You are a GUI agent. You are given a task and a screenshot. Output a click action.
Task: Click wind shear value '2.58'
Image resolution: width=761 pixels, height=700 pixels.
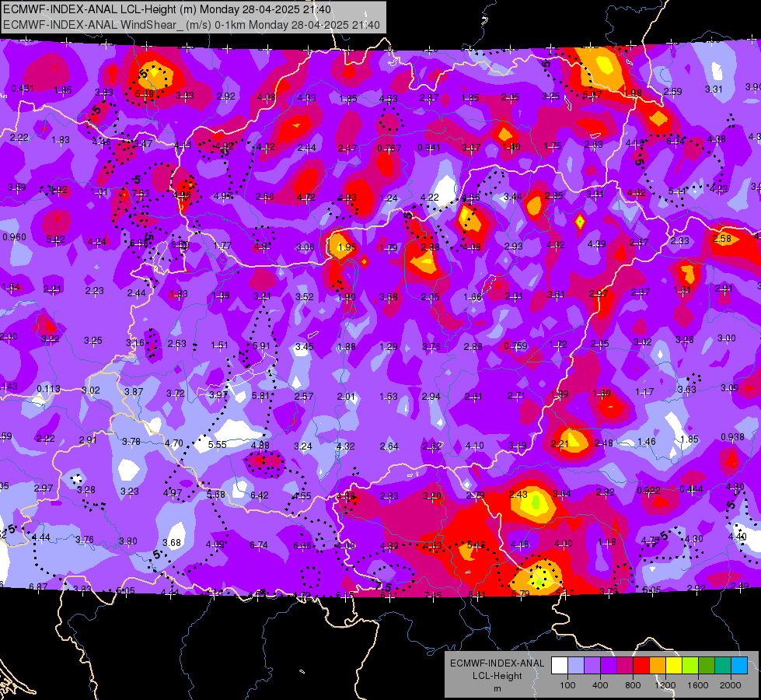coord(722,239)
